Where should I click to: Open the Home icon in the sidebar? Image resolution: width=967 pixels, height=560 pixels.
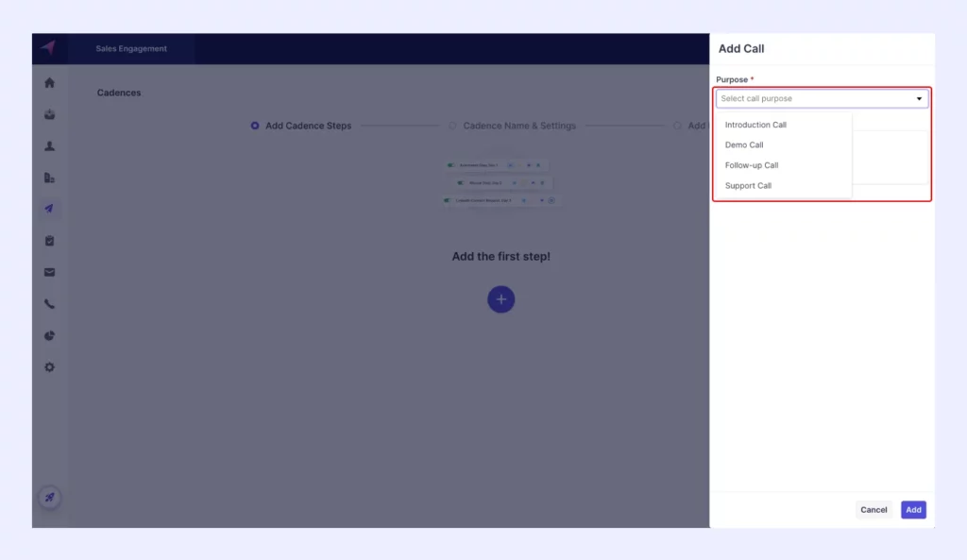coord(48,83)
